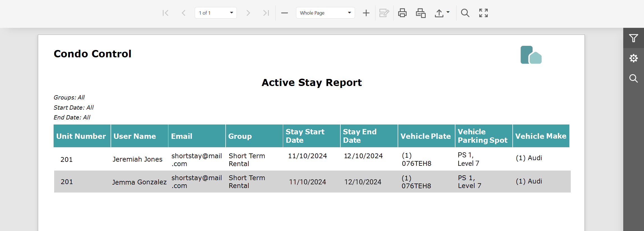Click the 'Vehicle Parking Spot' column header
The image size is (644, 231).
[484, 136]
